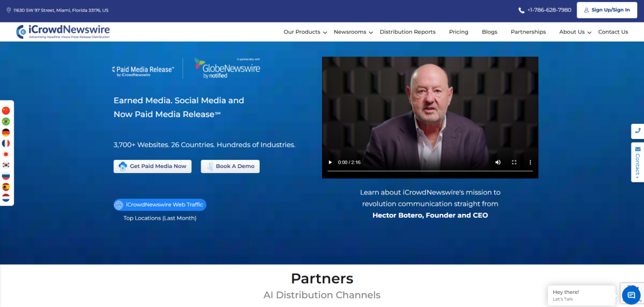Select the South Korea flag language icon
The width and height of the screenshot is (644, 307).
point(6,165)
